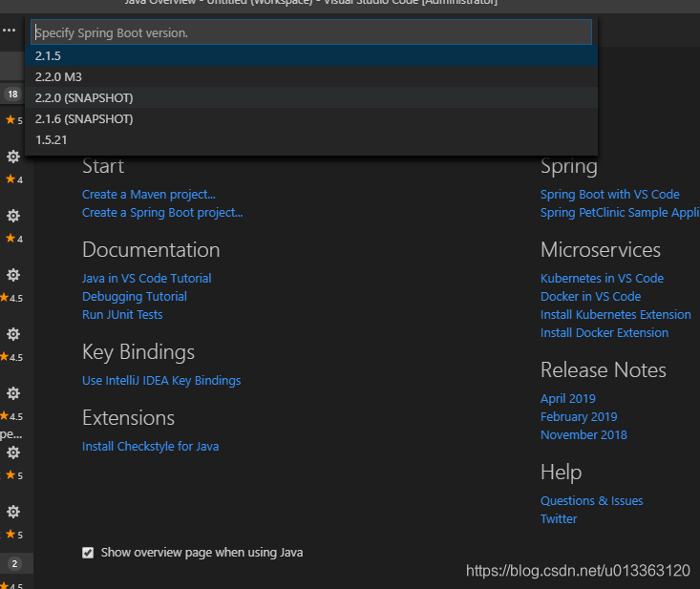Open Create a Spring Boot project link
The width and height of the screenshot is (700, 589).
point(162,212)
